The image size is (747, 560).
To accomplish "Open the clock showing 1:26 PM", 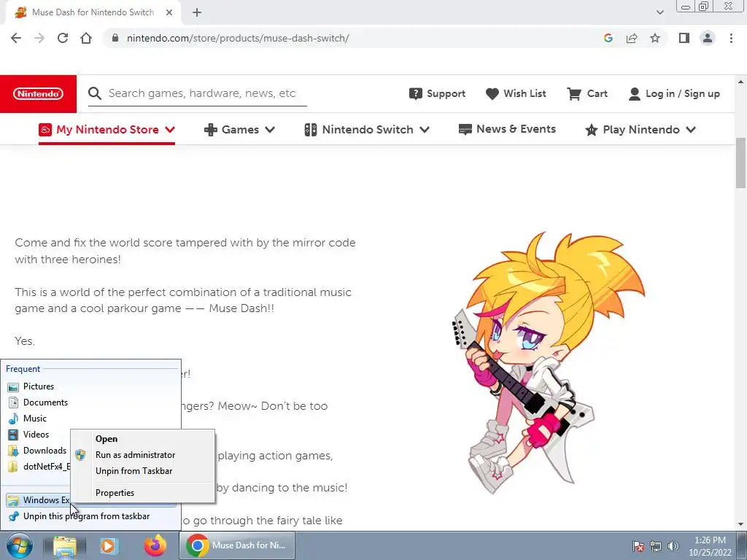I will pyautogui.click(x=710, y=546).
